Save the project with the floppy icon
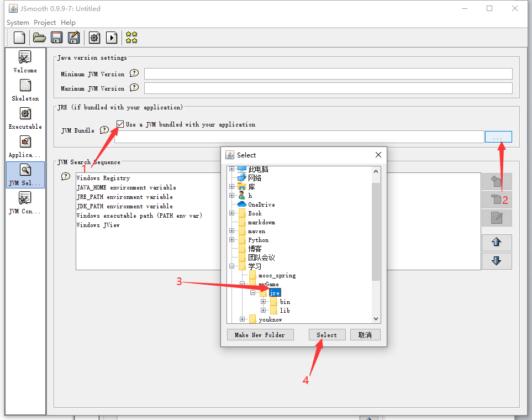 click(57, 38)
